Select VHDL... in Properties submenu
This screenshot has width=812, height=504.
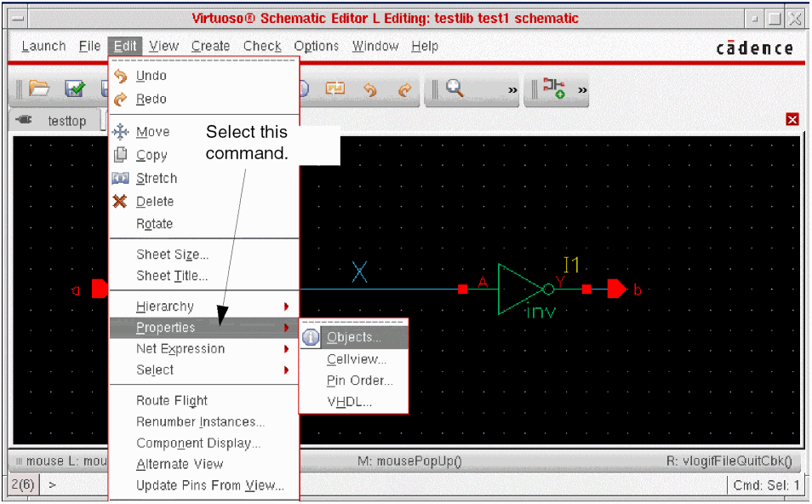[x=354, y=402]
